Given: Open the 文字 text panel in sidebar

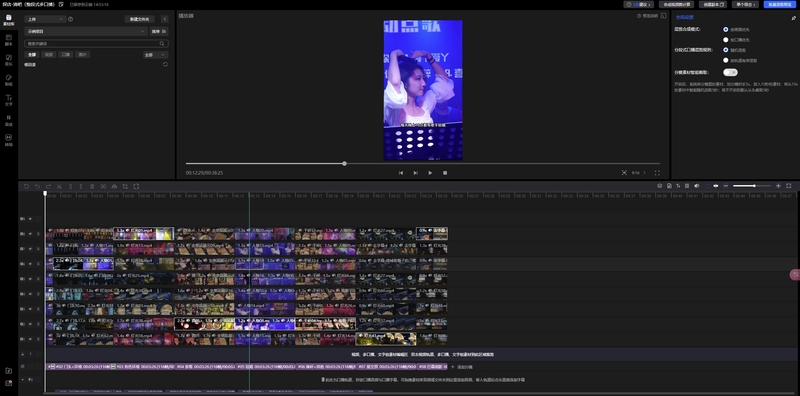Looking at the screenshot, I should tap(8, 100).
